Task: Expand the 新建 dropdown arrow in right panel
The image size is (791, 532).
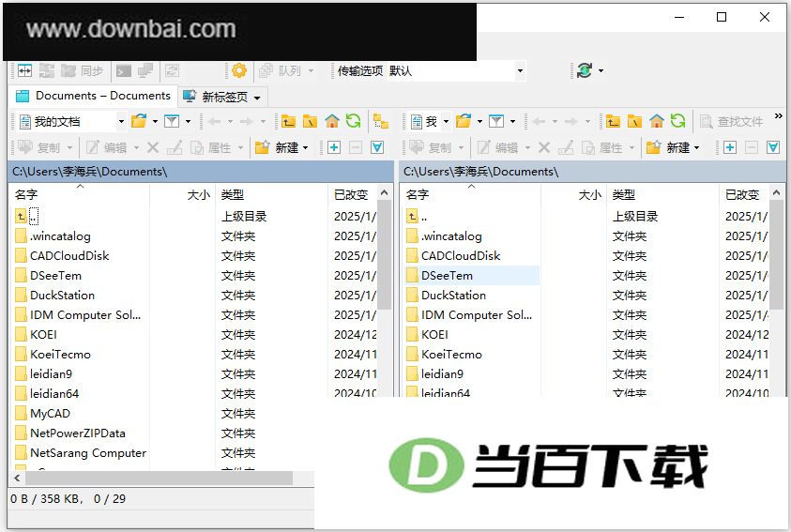Action: [696, 147]
